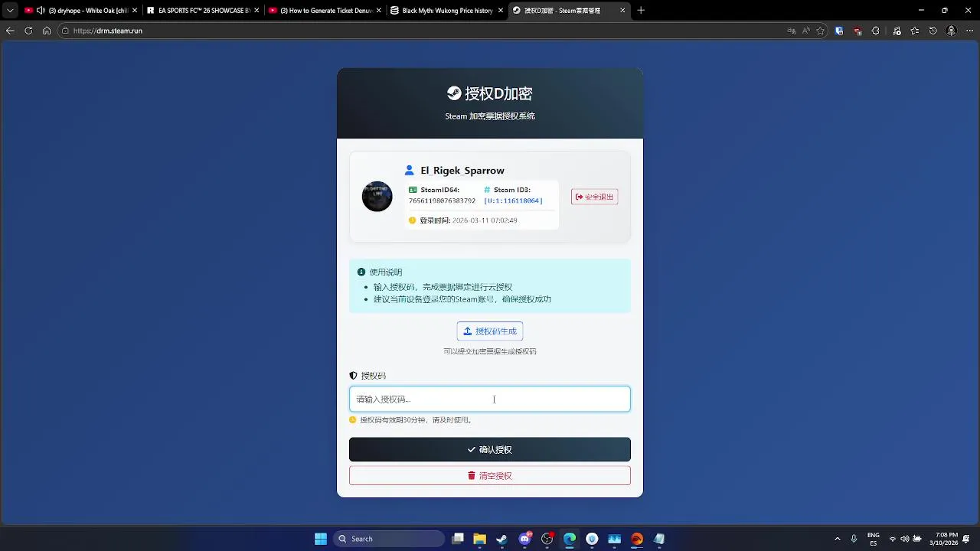
Task: Click the Steam logo in page header
Action: click(454, 93)
